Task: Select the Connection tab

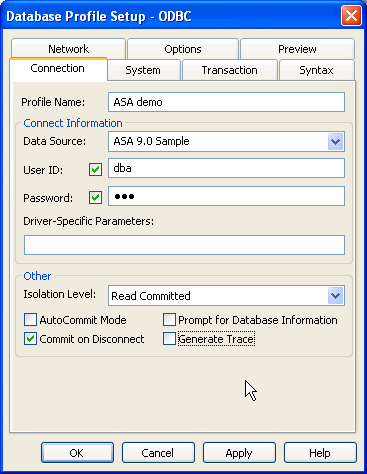Action: [x=58, y=69]
